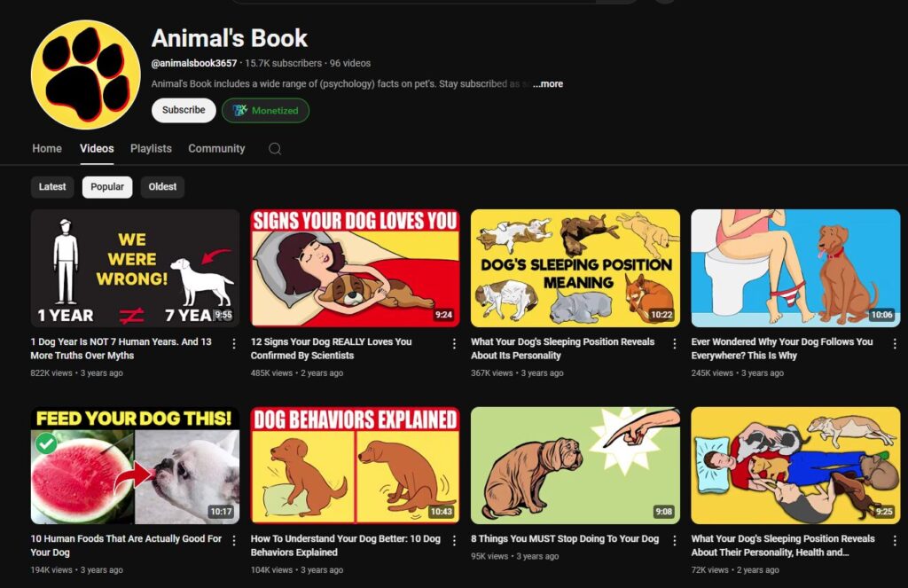Image resolution: width=908 pixels, height=588 pixels.
Task: Open 'We Were Wrong' 1 year thumbnail
Action: tap(135, 268)
